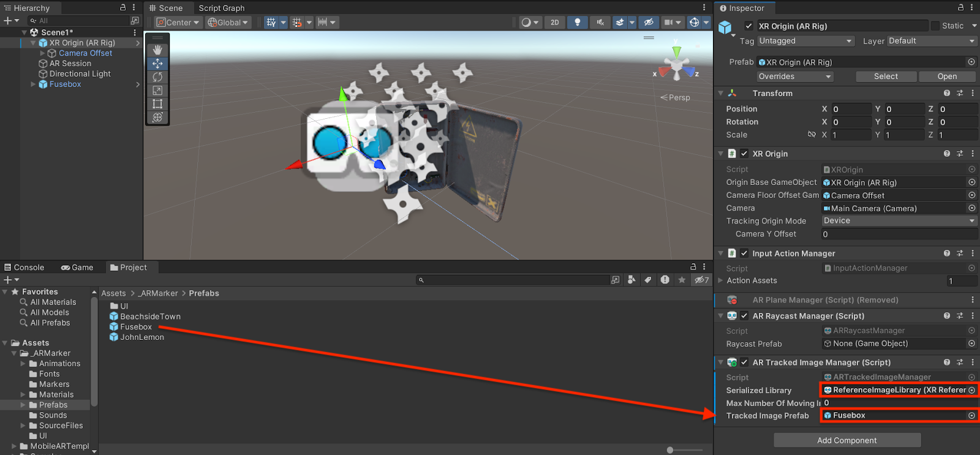Uncheck AR Tracked Image Manager enable box
980x455 pixels.
[x=744, y=363]
